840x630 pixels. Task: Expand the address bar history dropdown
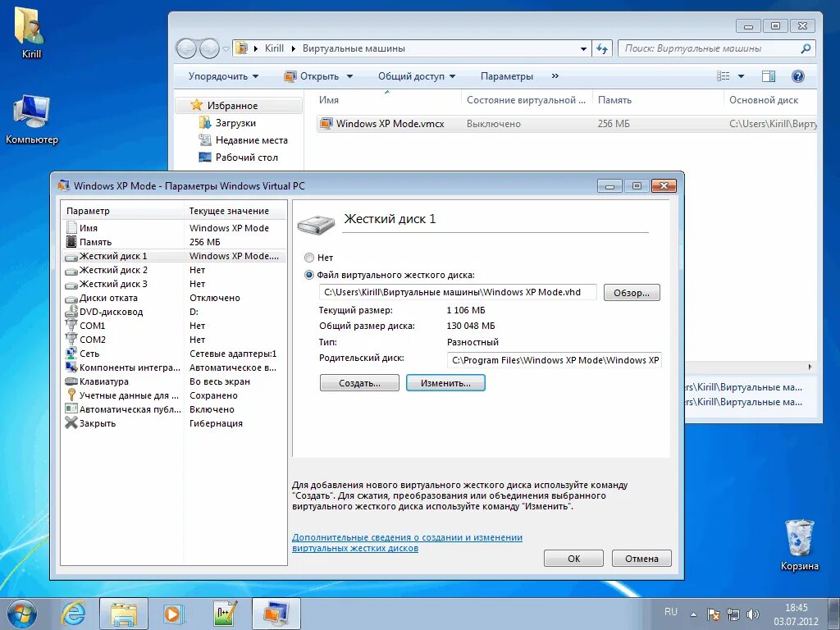coord(583,48)
